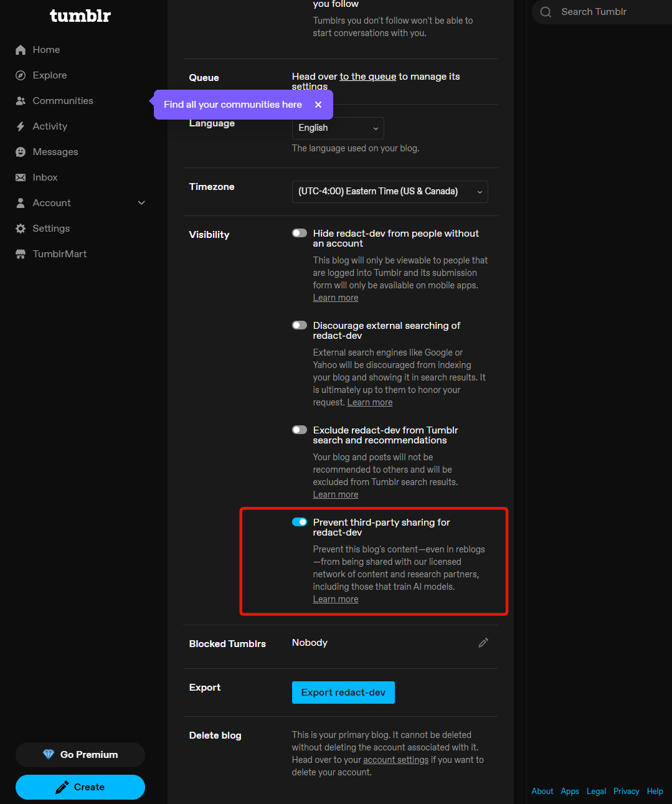Click the Help footer link
672x804 pixels.
[655, 792]
